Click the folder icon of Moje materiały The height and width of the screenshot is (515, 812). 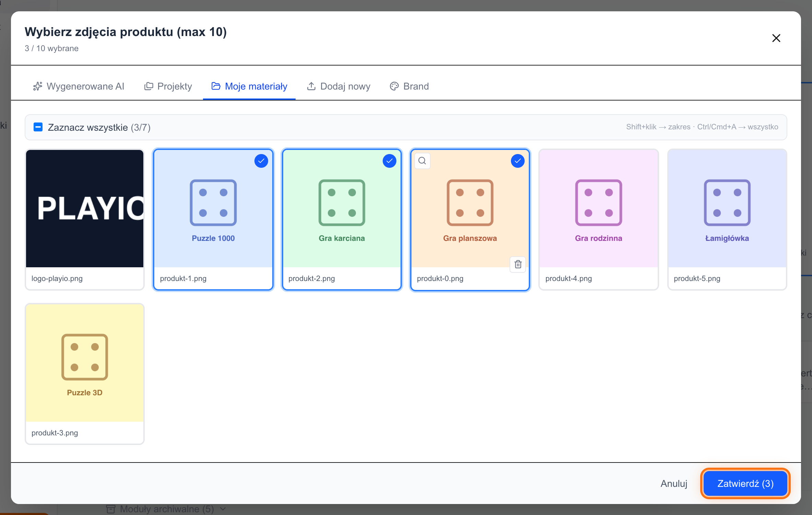point(216,86)
